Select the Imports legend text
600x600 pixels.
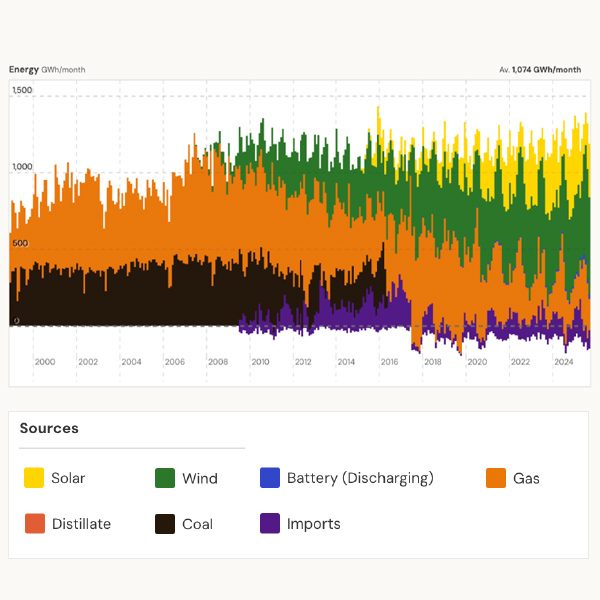[x=313, y=523]
